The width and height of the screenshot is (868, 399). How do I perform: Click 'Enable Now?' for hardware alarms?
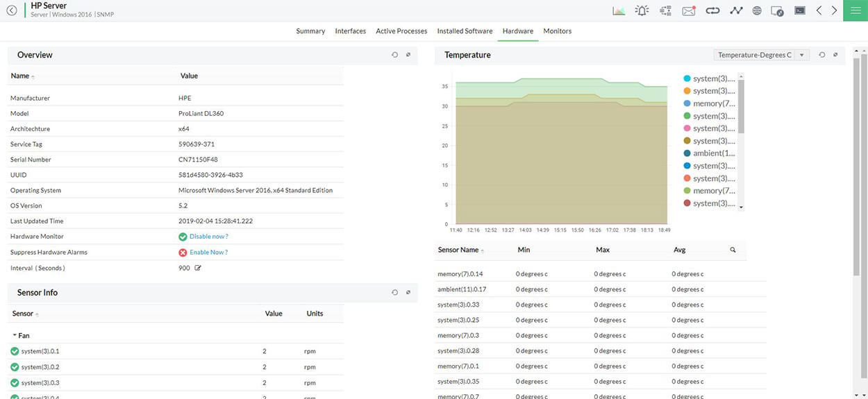[208, 253]
